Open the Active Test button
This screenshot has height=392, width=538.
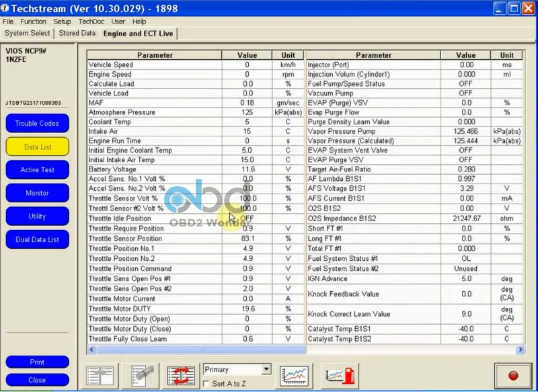[x=37, y=169]
